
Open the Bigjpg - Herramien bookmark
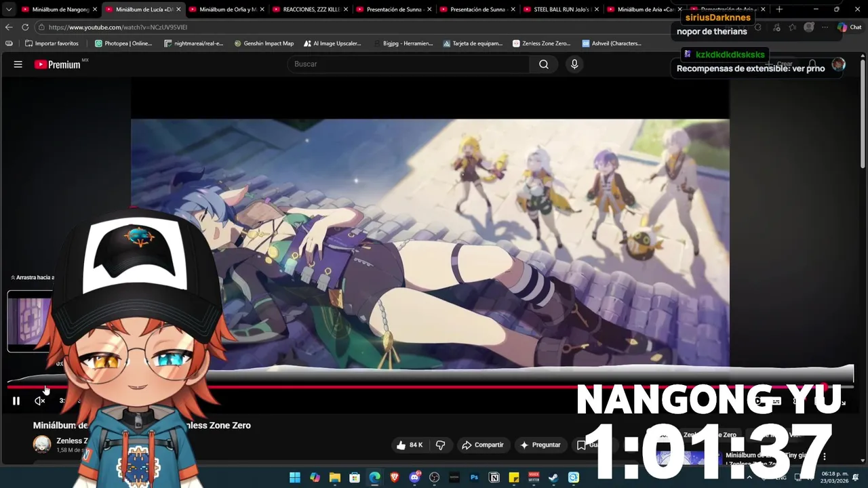coord(402,43)
